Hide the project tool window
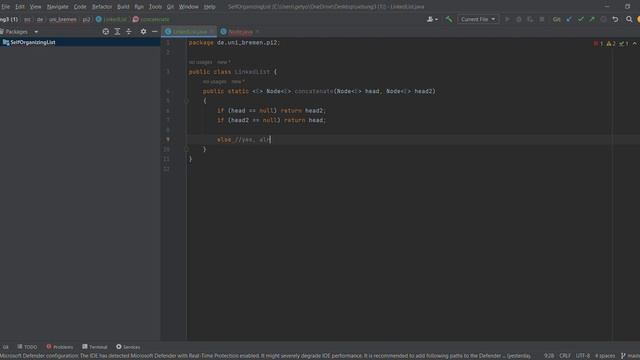 click(155, 31)
